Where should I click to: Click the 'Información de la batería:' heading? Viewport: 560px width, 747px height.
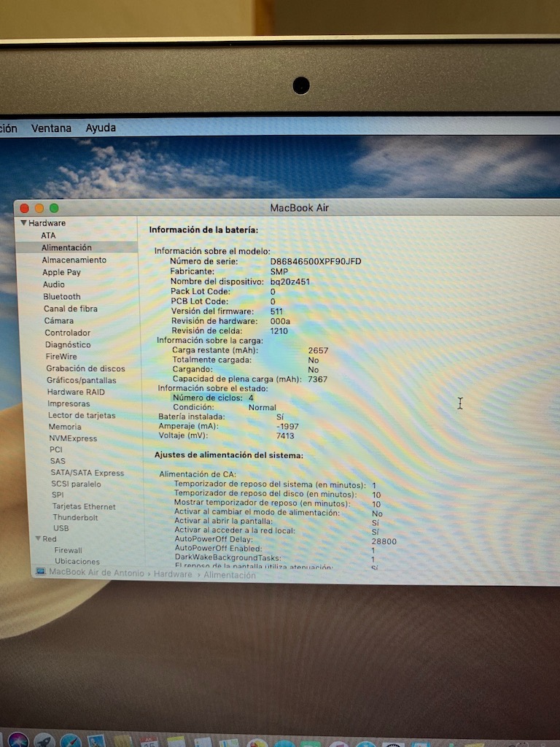click(203, 230)
